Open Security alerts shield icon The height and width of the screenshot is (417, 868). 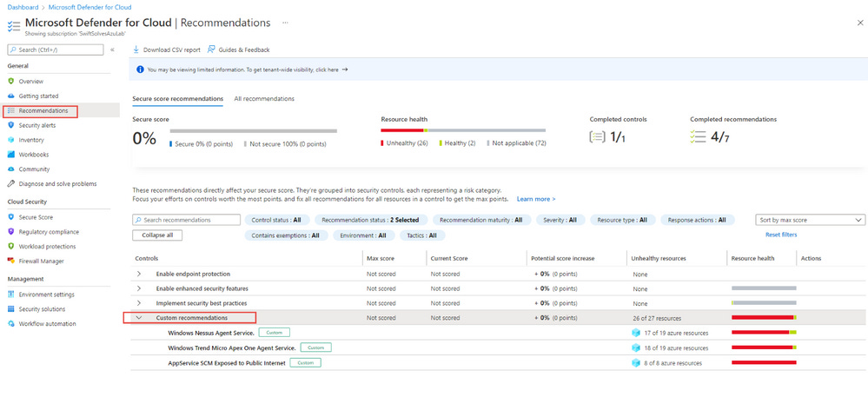coord(11,125)
